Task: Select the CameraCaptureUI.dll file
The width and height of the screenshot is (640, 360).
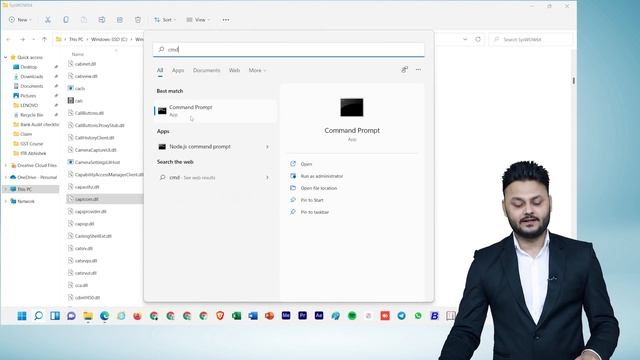Action: point(96,150)
